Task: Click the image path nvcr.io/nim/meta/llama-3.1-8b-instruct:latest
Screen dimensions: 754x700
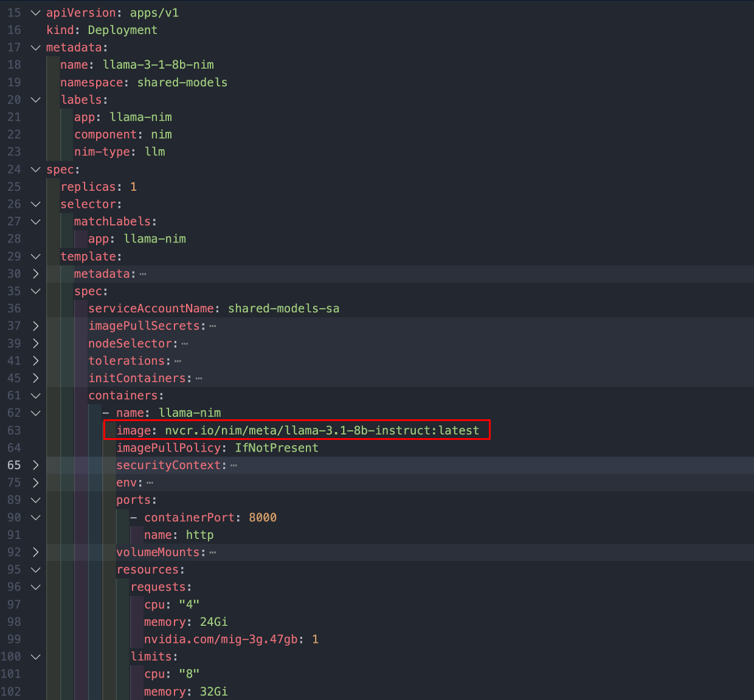Action: coord(322,430)
